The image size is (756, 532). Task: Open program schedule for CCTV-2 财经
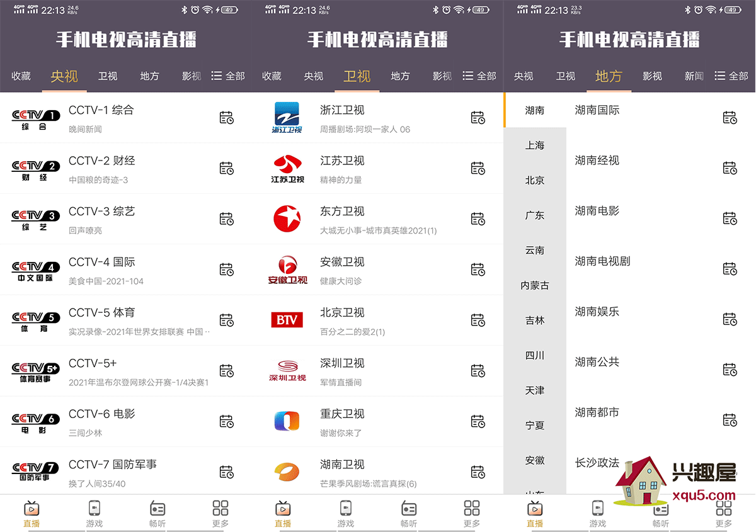226,168
